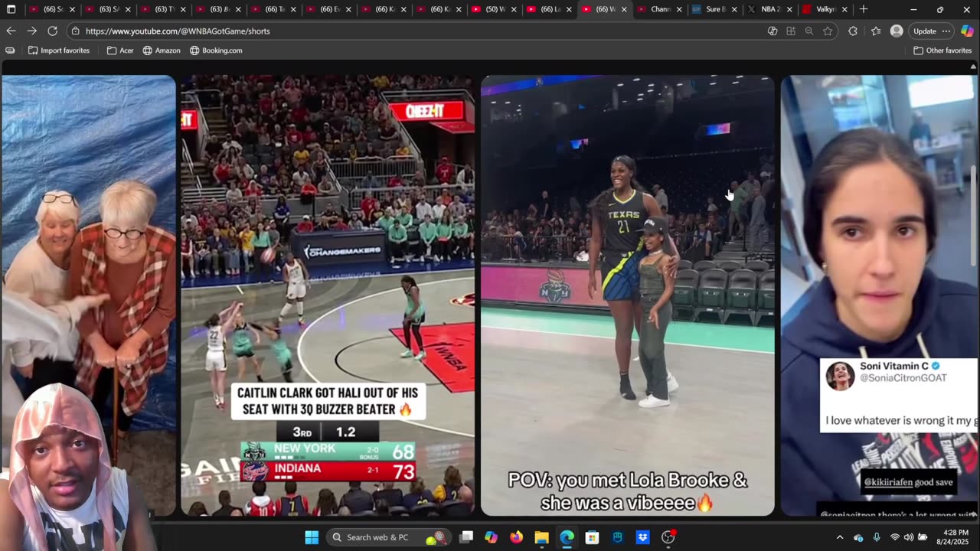The height and width of the screenshot is (551, 980).
Task: Open Task View on the taskbar
Action: coord(466,537)
